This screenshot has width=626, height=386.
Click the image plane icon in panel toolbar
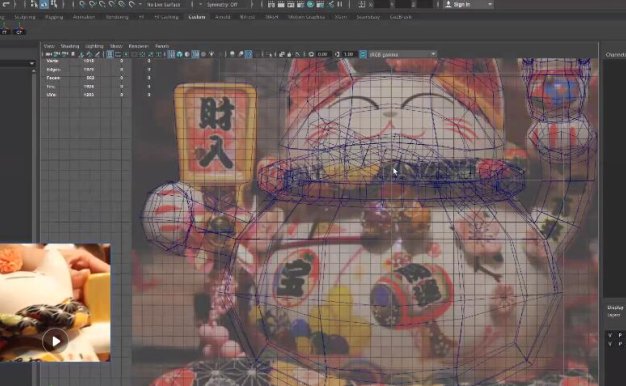click(81, 54)
